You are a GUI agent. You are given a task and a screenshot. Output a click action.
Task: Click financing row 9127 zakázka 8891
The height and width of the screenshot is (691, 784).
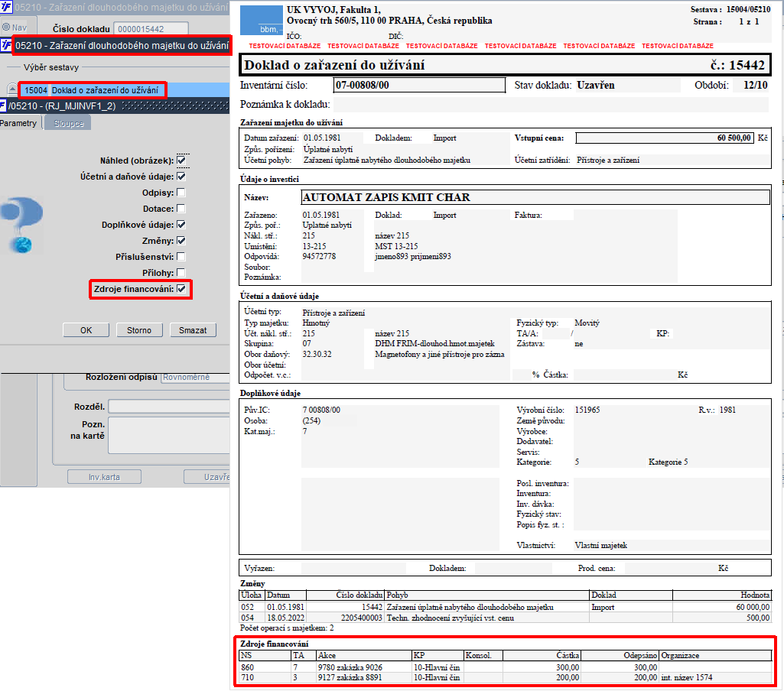(x=505, y=677)
